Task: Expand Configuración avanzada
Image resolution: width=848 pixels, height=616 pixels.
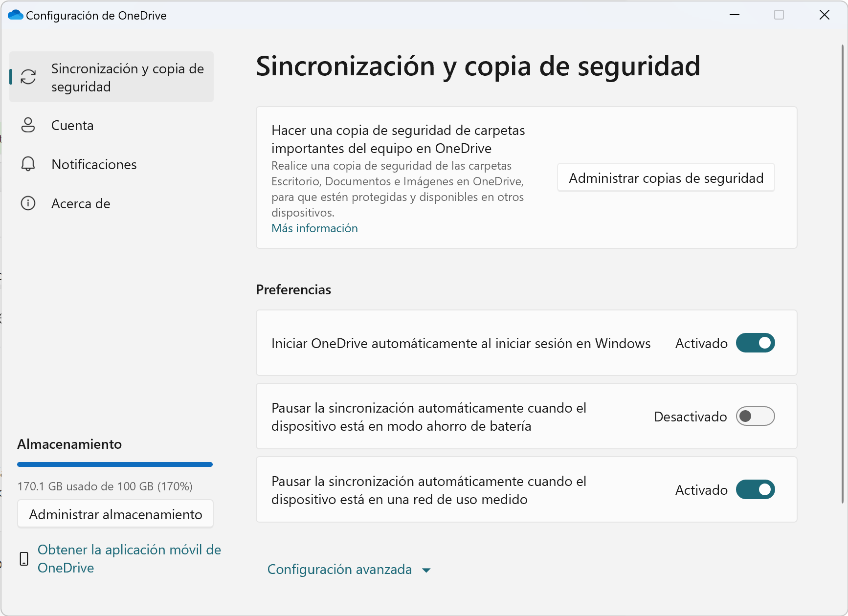Action: coord(349,570)
